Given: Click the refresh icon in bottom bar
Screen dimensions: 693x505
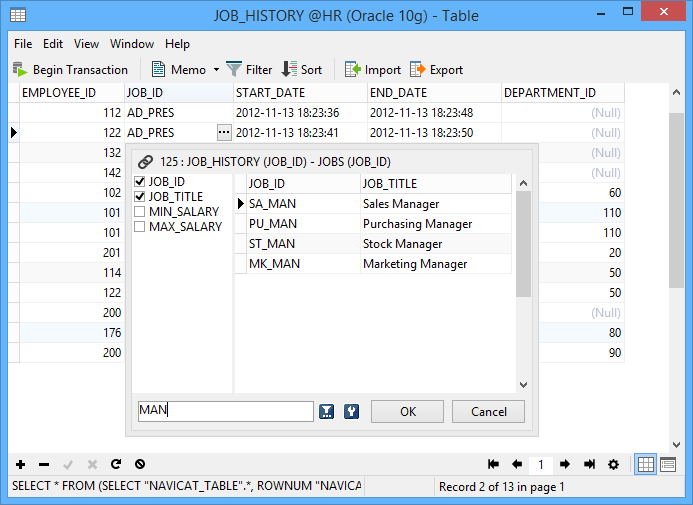Looking at the screenshot, I should (116, 464).
